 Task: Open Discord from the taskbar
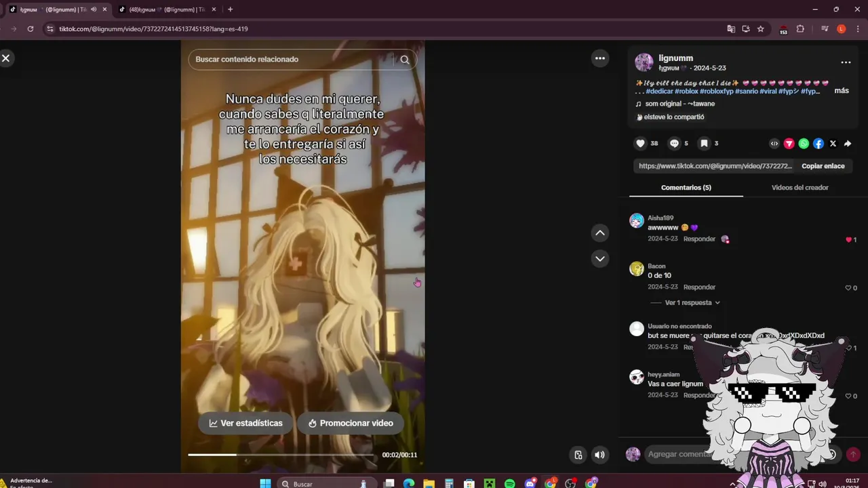click(x=530, y=483)
